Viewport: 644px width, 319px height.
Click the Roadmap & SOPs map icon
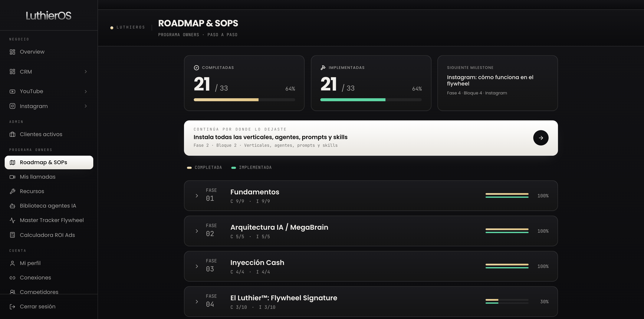(x=12, y=162)
